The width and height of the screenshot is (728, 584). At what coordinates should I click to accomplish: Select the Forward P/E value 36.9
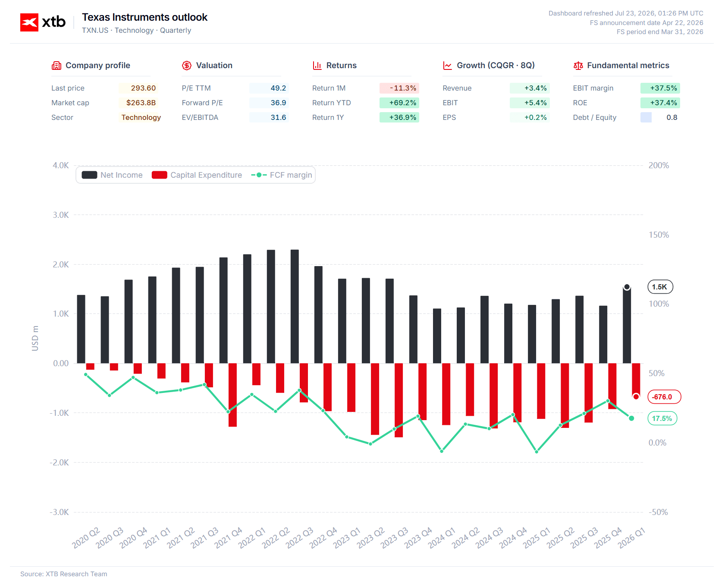coord(269,103)
